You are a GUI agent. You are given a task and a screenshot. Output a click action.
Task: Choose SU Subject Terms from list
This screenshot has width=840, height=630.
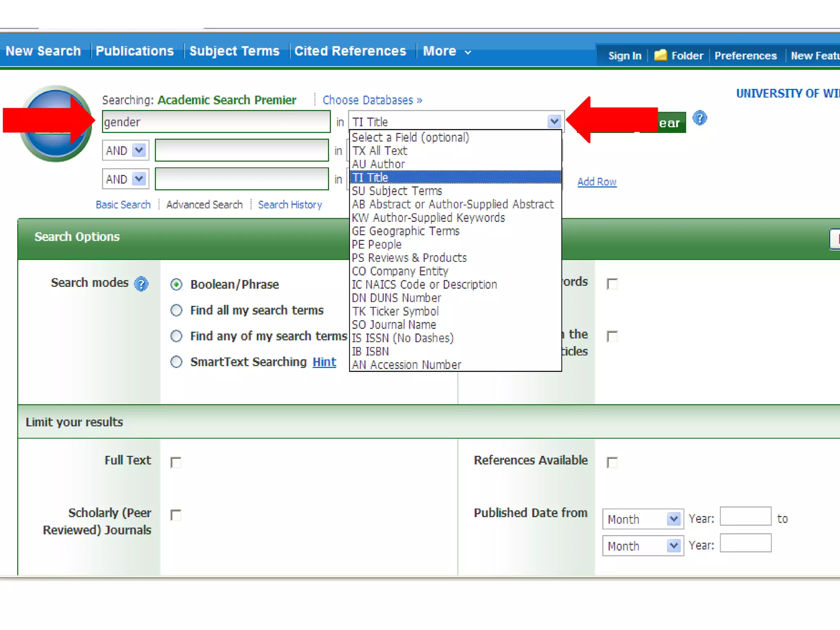pos(397,191)
